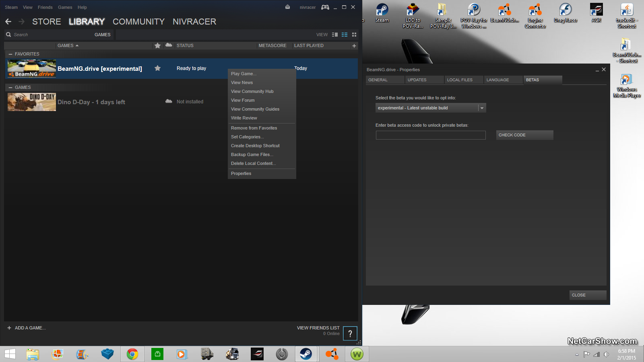Choose Create Desktop Shortcut
Screen dimensions: 644x362
coord(262,146)
